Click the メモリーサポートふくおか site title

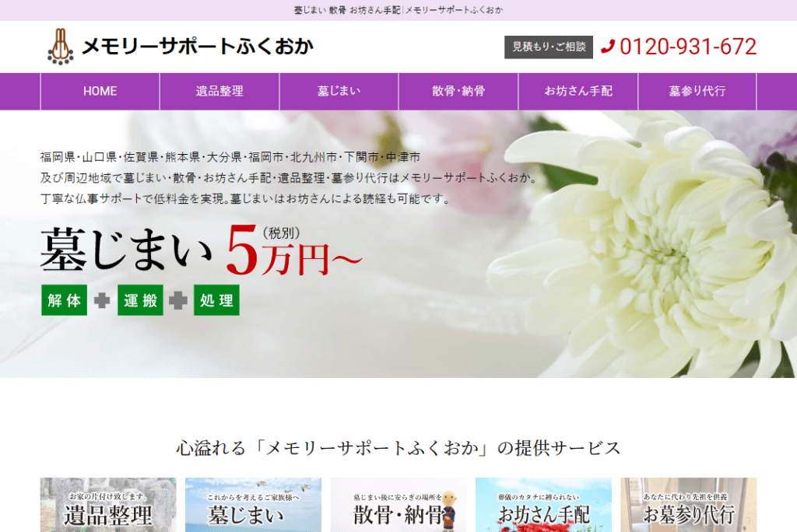(197, 47)
